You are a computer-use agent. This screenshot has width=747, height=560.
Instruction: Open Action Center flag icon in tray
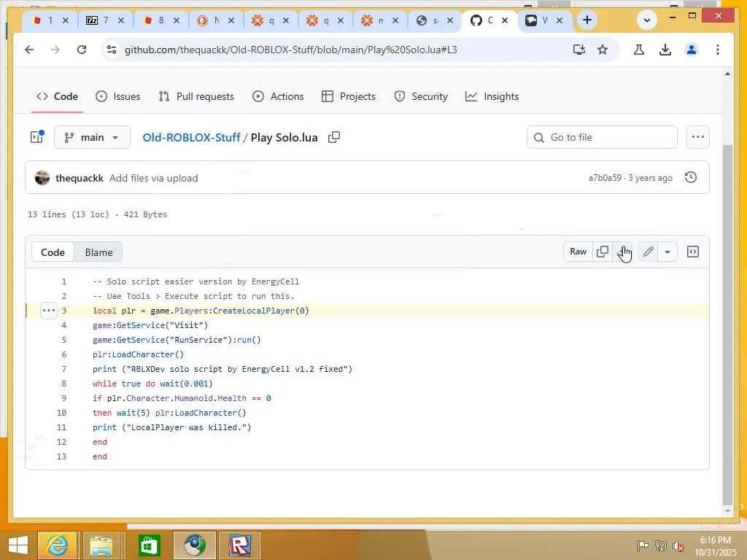[642, 545]
